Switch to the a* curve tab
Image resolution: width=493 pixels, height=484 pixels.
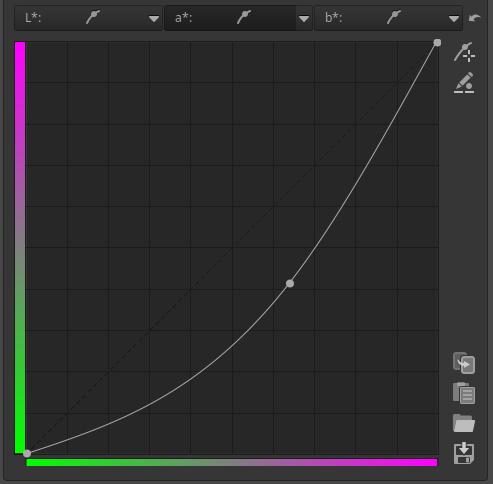point(230,18)
